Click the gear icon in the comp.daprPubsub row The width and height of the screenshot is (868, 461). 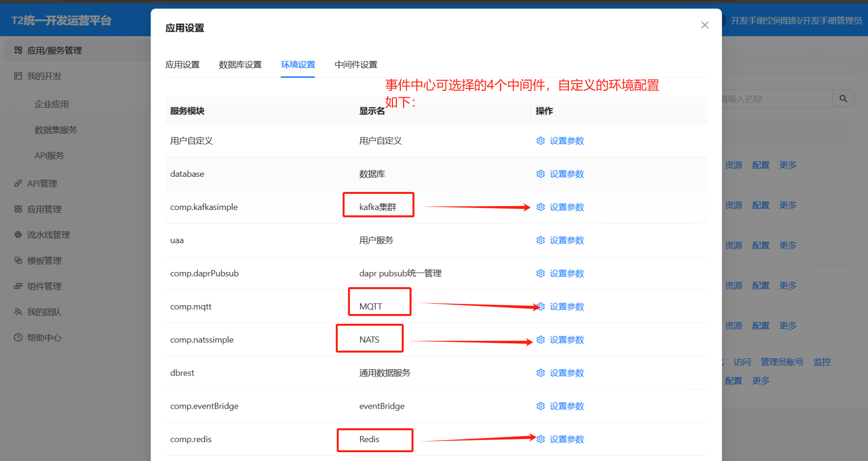[541, 273]
